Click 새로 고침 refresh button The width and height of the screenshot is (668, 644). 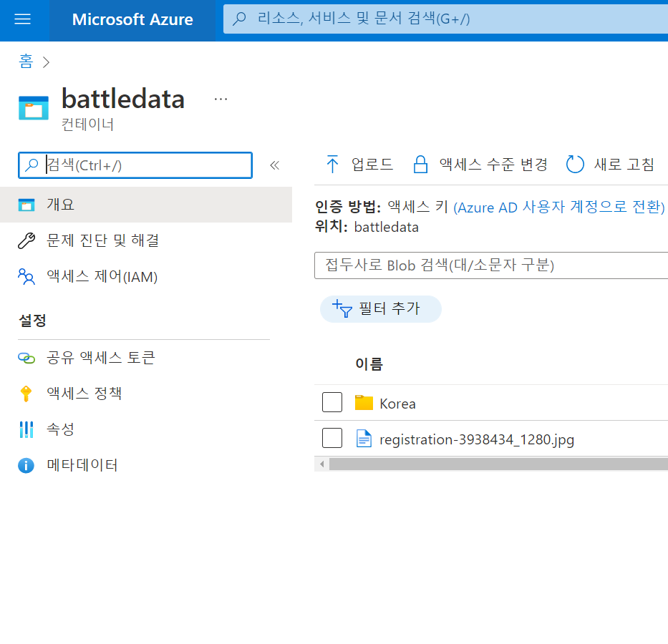[610, 165]
